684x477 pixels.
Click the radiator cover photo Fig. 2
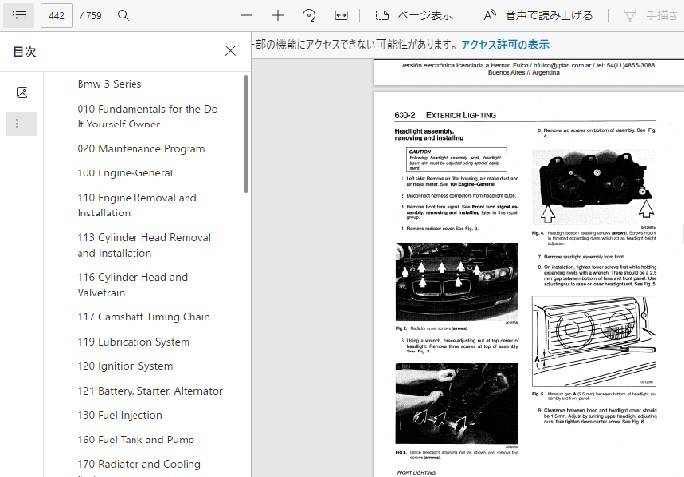click(457, 282)
